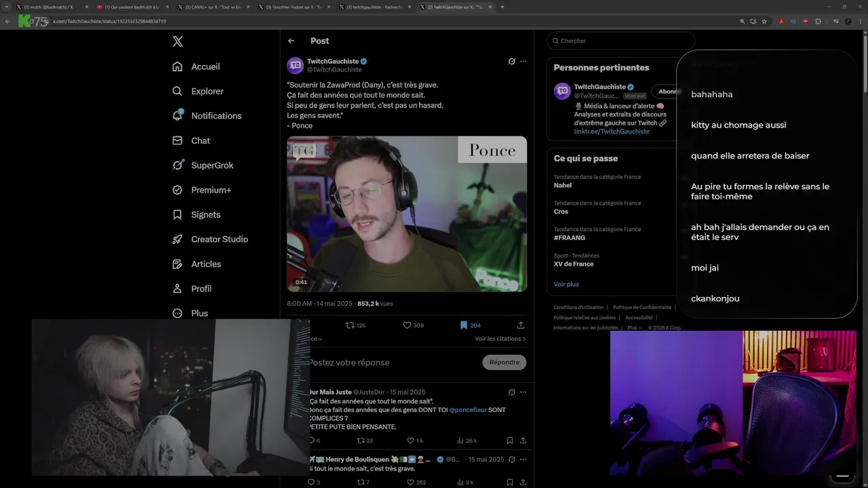Expand the Plus menu in sidebar
The height and width of the screenshot is (488, 868).
190,313
